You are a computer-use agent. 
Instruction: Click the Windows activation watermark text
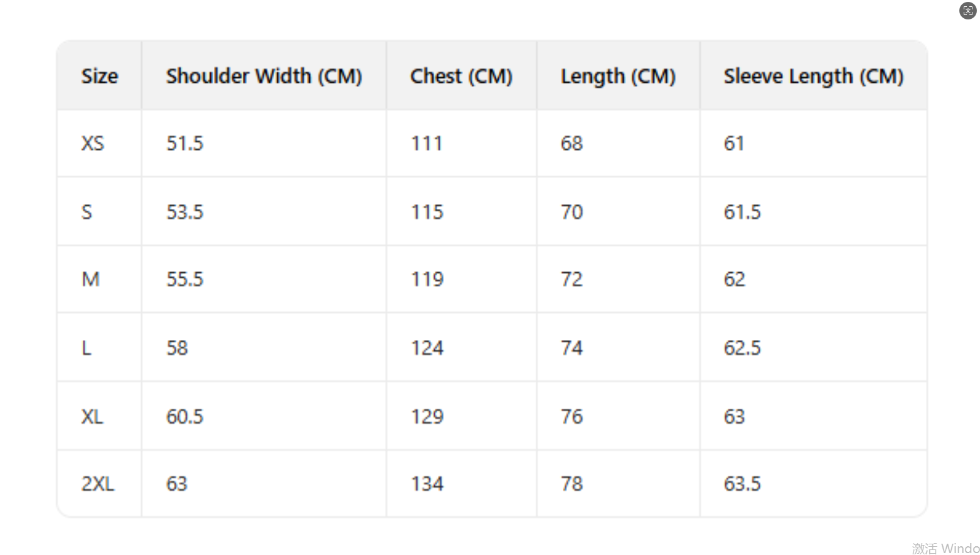tap(945, 548)
